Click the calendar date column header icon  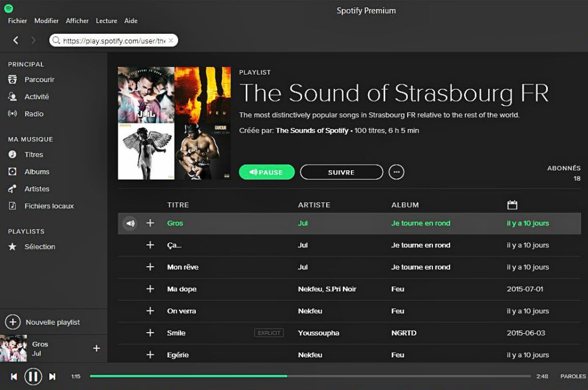512,205
